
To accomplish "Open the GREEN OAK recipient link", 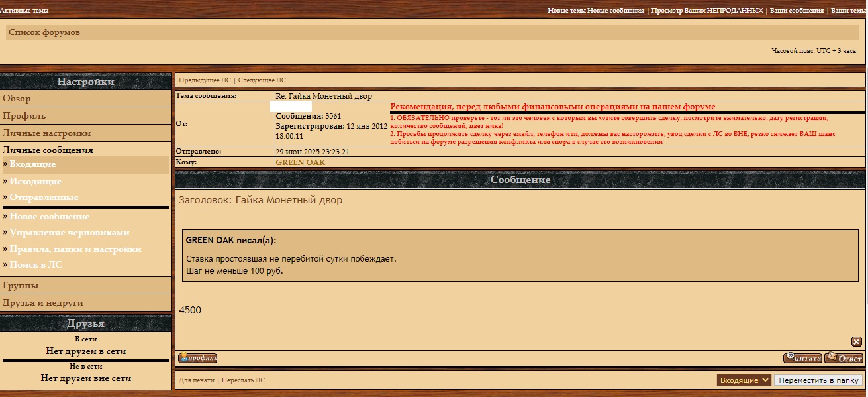I will point(300,162).
